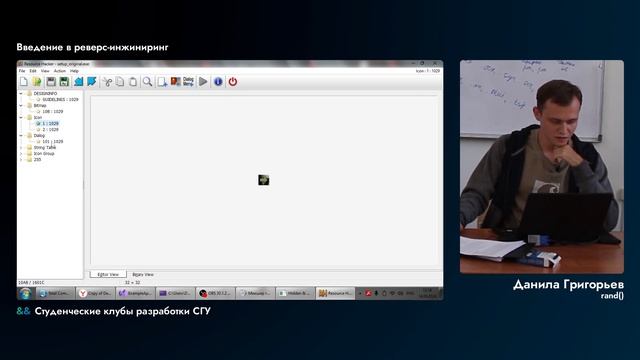Screen dimensions: 640x360
Task: Paste using the clipboard icon
Action: [133, 82]
